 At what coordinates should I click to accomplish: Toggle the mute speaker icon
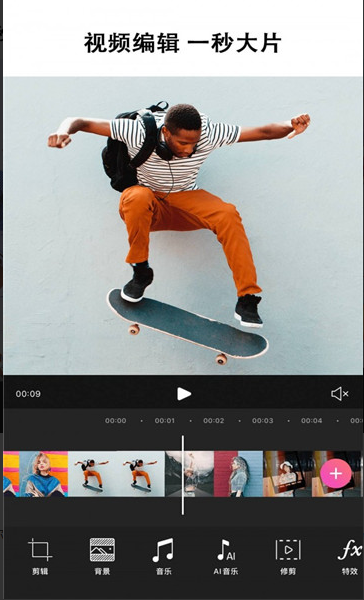tap(340, 394)
